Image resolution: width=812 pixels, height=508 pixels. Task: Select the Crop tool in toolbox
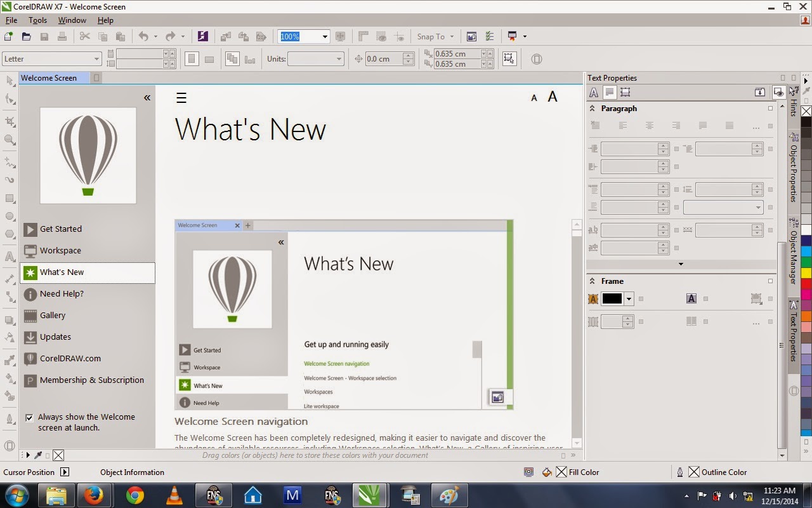(x=10, y=121)
